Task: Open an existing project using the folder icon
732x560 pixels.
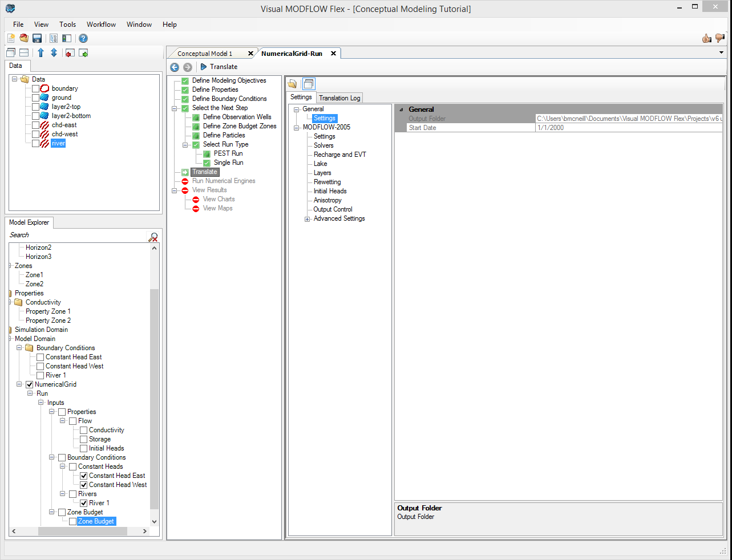Action: tap(23, 38)
